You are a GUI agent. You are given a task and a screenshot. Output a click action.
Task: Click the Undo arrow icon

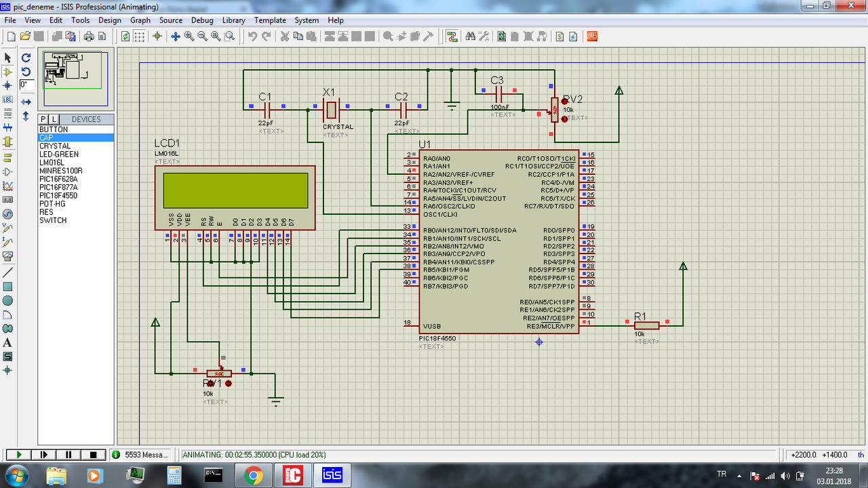(252, 37)
